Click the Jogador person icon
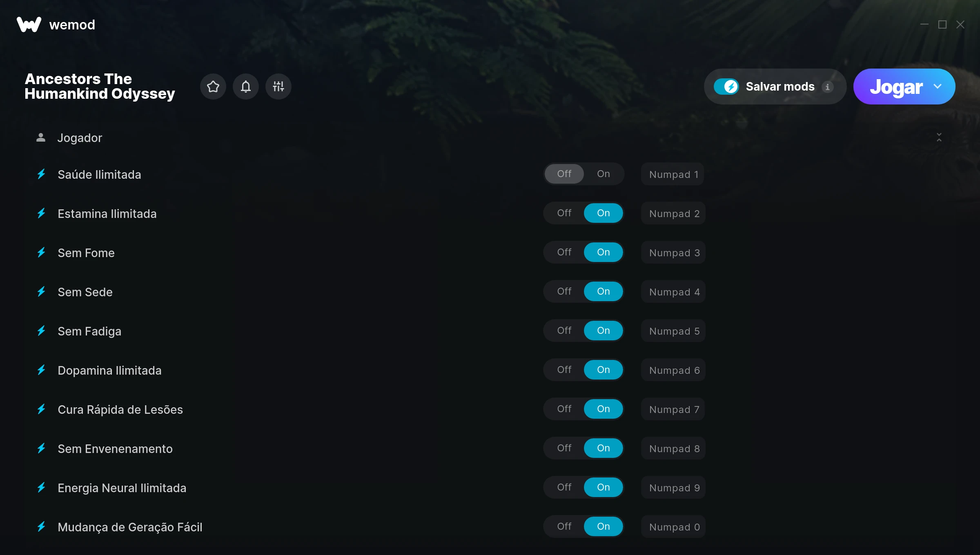 [x=41, y=138]
